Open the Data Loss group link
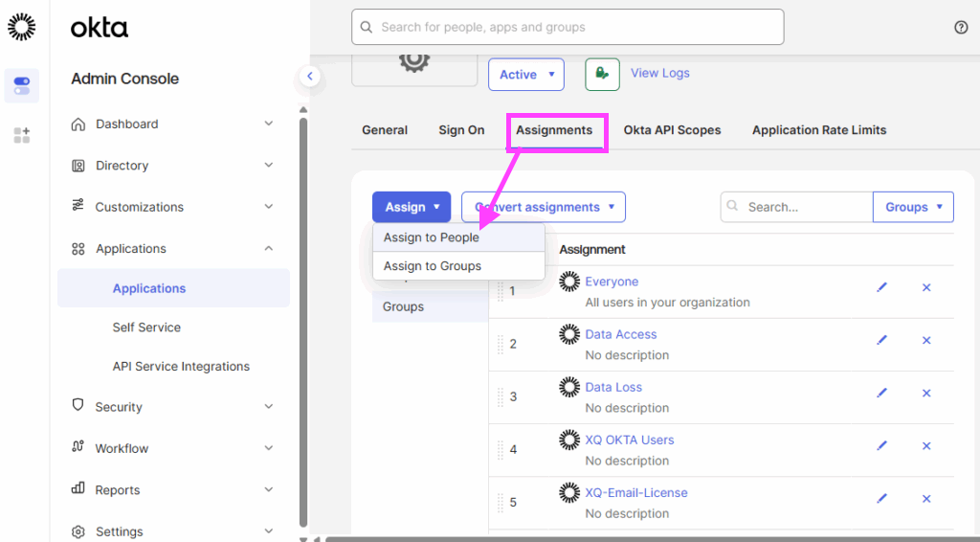 tap(613, 387)
